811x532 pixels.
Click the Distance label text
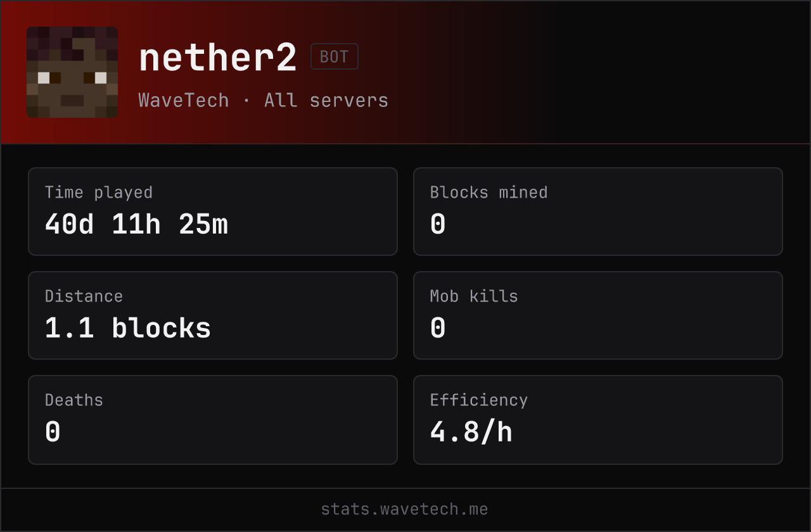(x=84, y=296)
